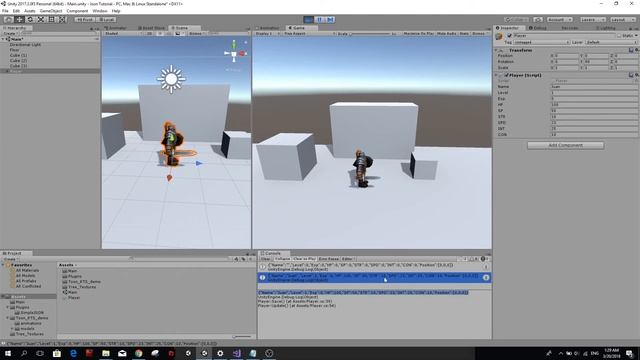
Task: Switch to the Asset Store tab
Action: 151,28
